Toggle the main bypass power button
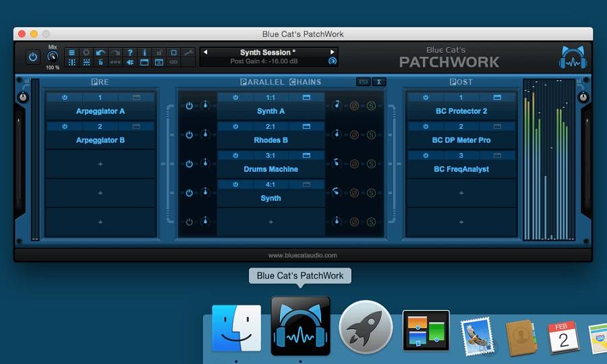Image resolution: width=607 pixels, height=364 pixels. tap(32, 57)
